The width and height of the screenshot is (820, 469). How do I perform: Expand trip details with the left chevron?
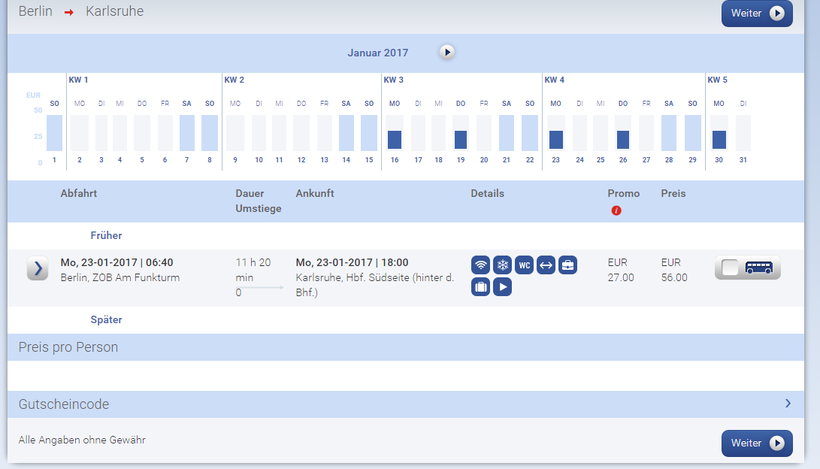37,268
